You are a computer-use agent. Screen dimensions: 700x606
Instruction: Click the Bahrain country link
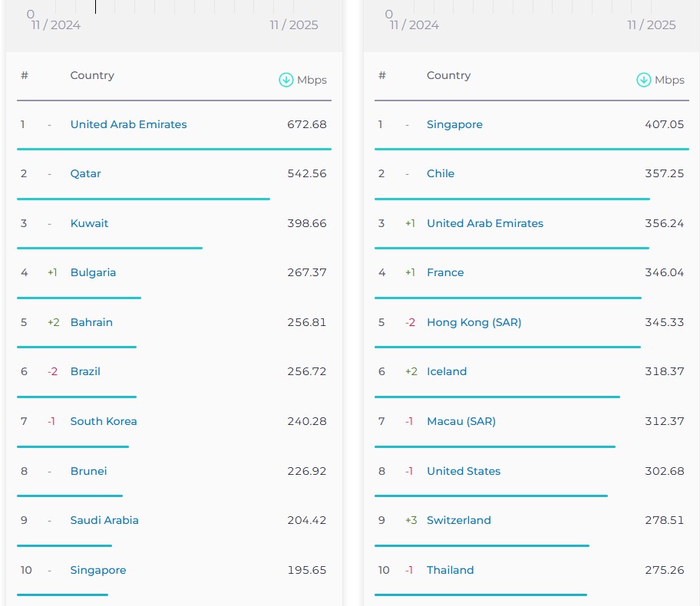tap(91, 322)
